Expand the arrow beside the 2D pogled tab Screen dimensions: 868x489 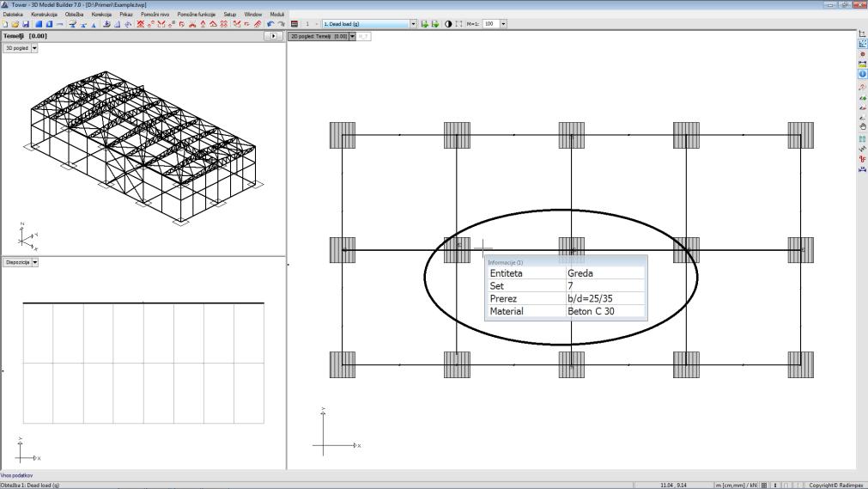[352, 36]
